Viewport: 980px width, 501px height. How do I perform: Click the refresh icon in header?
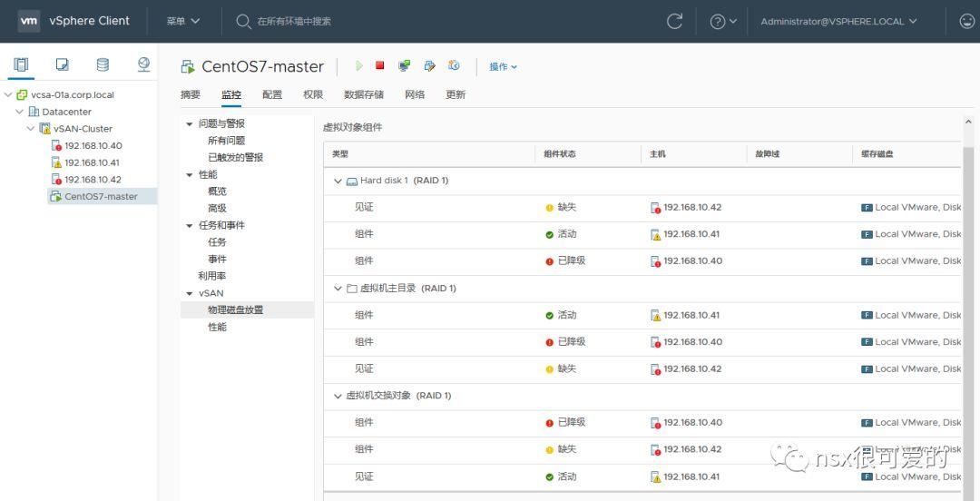tap(674, 21)
